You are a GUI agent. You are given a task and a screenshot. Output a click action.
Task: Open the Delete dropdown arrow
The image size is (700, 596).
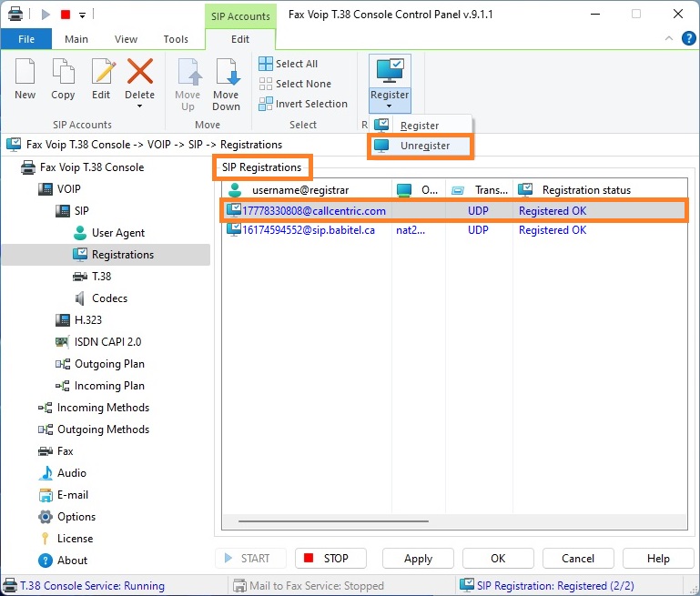click(x=140, y=106)
